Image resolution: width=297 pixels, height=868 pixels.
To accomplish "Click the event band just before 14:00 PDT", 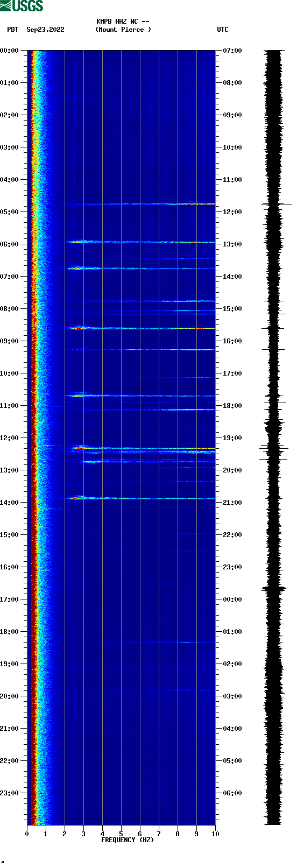I will [x=140, y=498].
